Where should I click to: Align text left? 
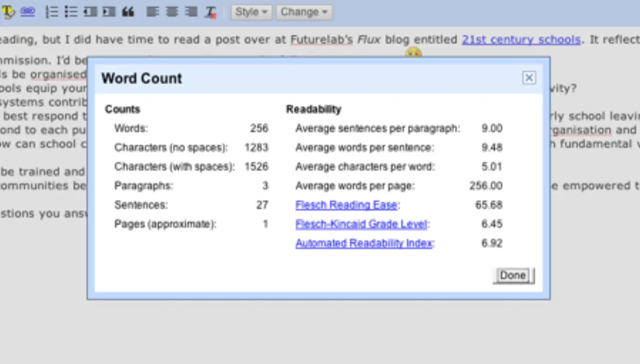(152, 12)
